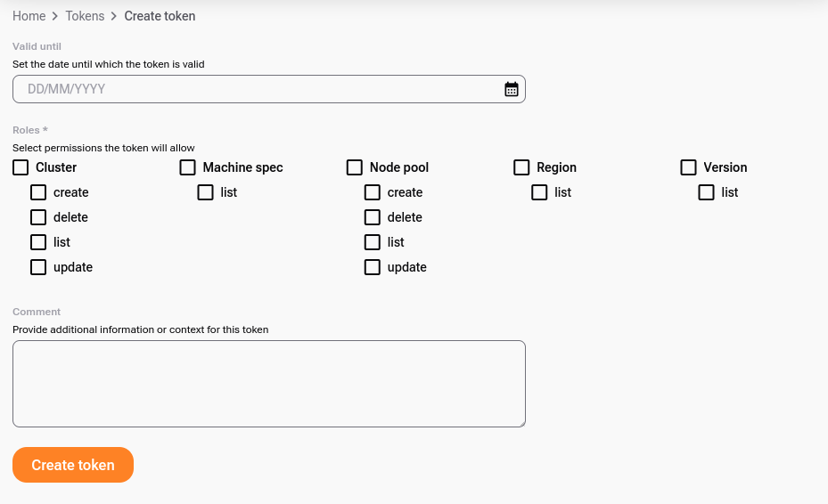Enable Machine spec list permission

tap(205, 192)
